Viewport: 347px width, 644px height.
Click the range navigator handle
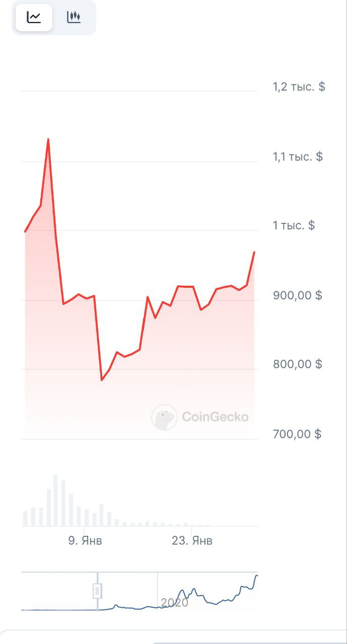pyautogui.click(x=98, y=590)
